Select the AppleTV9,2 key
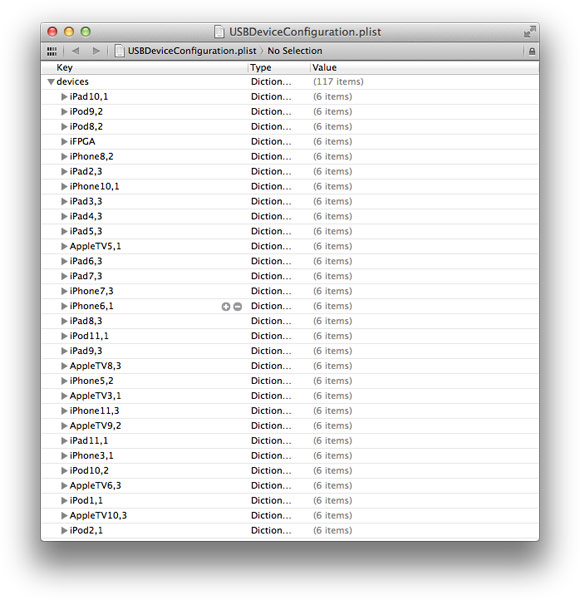 [x=95, y=426]
